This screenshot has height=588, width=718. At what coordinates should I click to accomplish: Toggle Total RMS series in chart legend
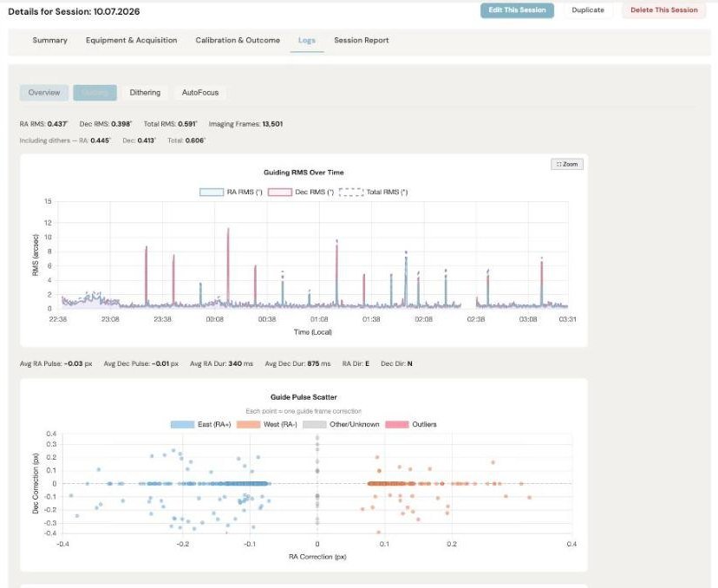(373, 192)
